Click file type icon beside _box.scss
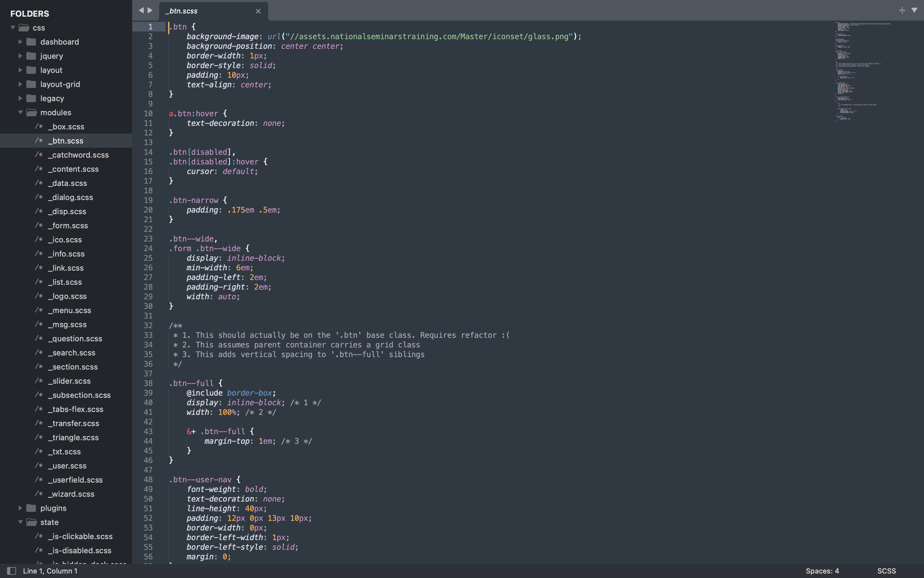Image resolution: width=924 pixels, height=578 pixels. tap(39, 127)
